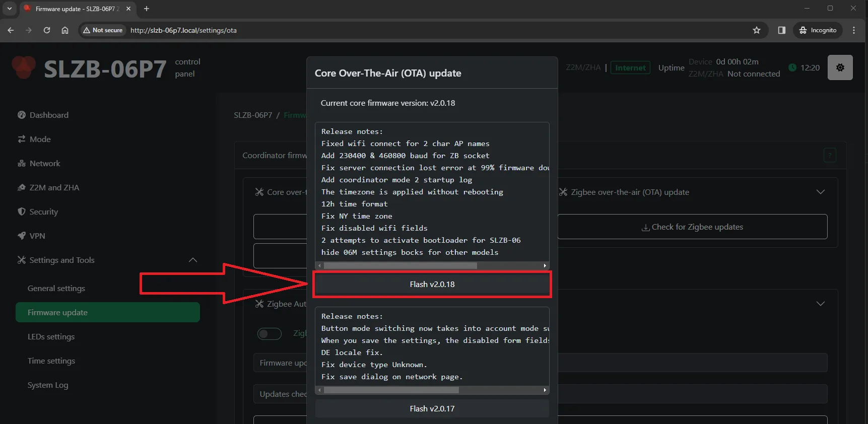
Task: Bookmark this page with the star icon
Action: pos(756,30)
